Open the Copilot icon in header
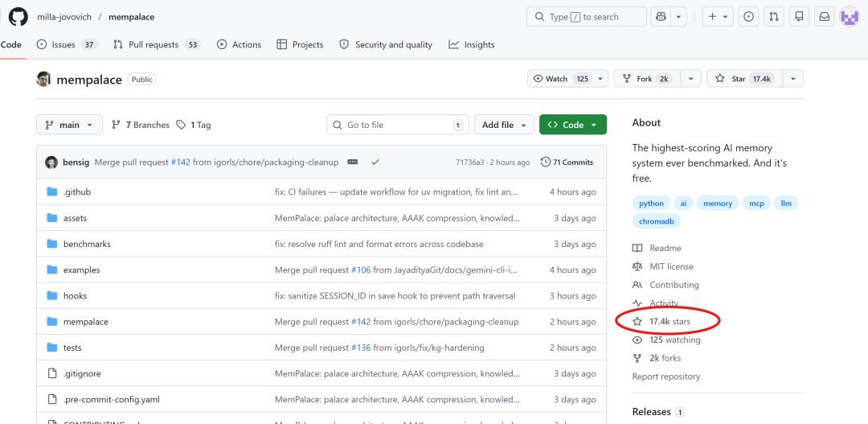Screen dimensions: 868x424 661,17
